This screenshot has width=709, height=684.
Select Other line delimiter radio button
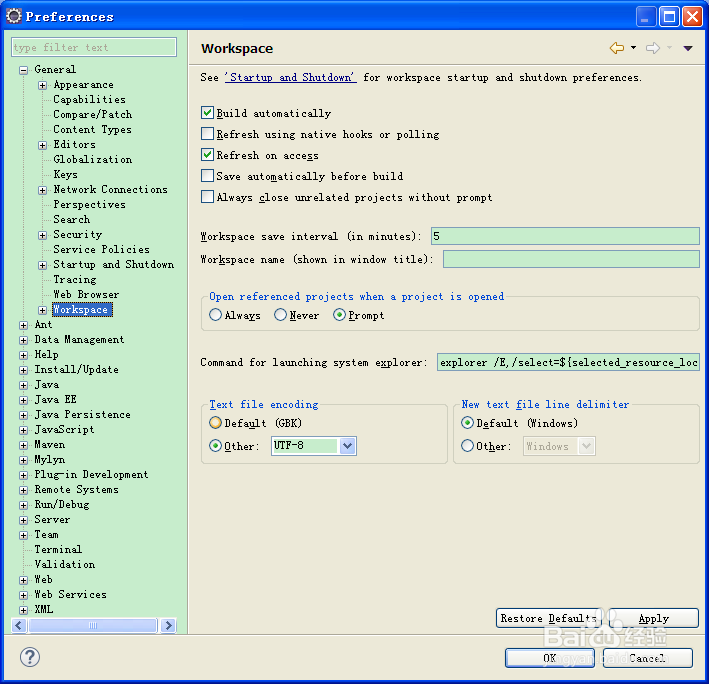click(468, 446)
